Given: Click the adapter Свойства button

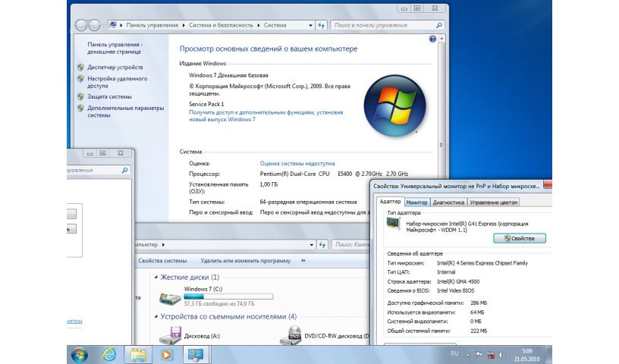Looking at the screenshot, I should pos(520,238).
